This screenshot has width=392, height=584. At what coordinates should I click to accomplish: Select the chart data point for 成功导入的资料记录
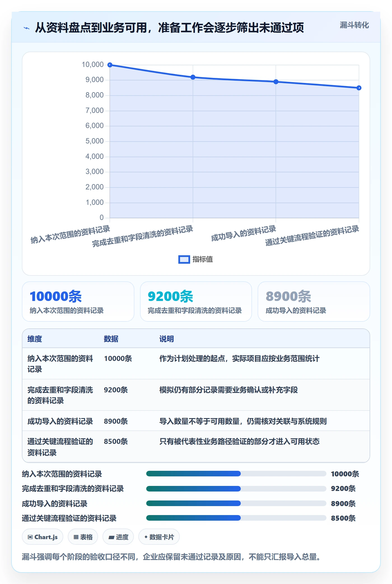(x=276, y=82)
